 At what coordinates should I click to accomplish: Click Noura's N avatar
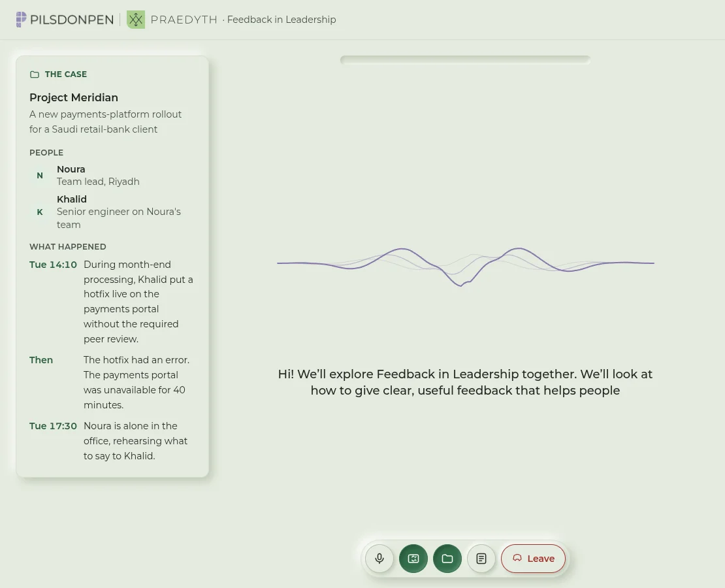(x=40, y=175)
